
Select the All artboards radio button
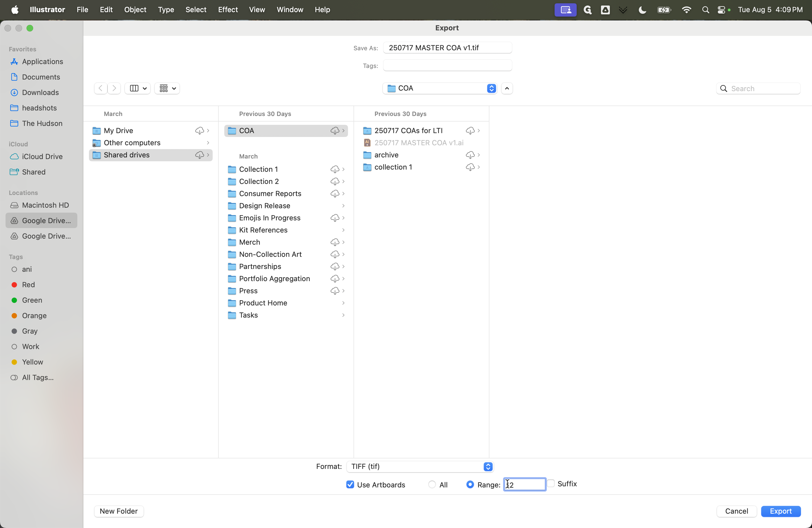pos(432,485)
